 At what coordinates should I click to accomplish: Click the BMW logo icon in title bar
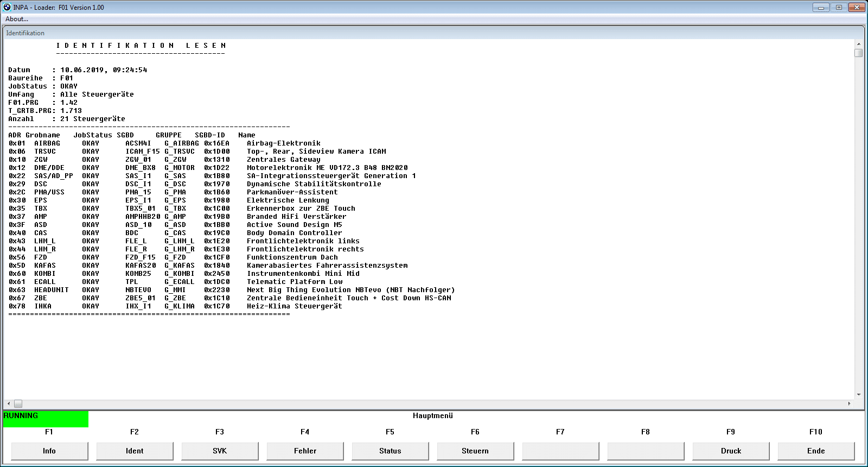pos(7,7)
